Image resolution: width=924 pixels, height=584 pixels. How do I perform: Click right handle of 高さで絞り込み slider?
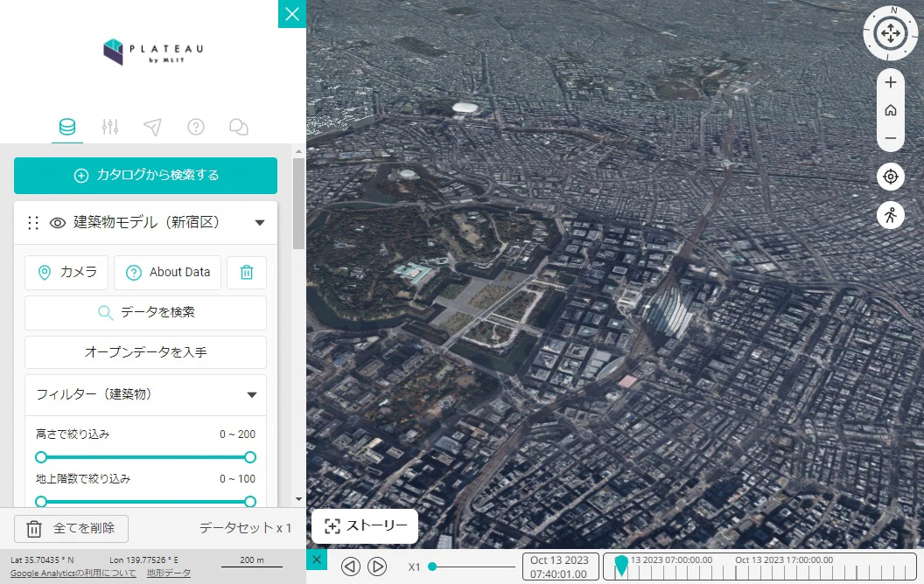point(250,457)
